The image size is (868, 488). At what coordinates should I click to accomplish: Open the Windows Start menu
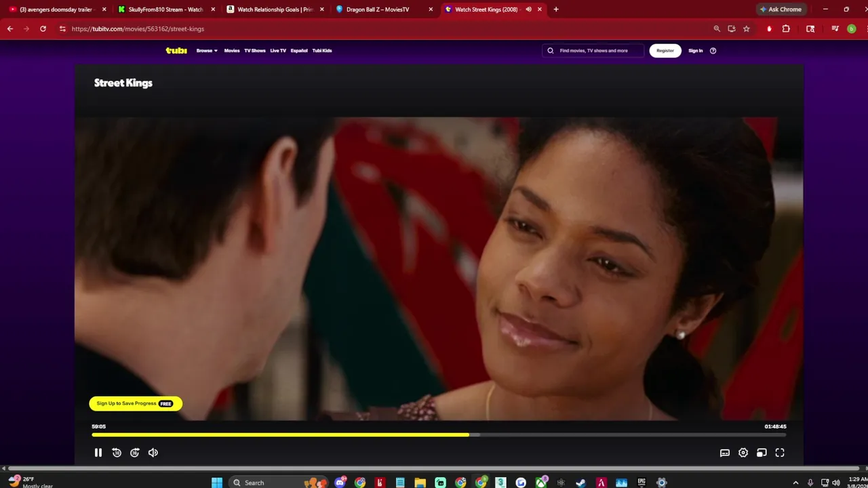click(217, 483)
